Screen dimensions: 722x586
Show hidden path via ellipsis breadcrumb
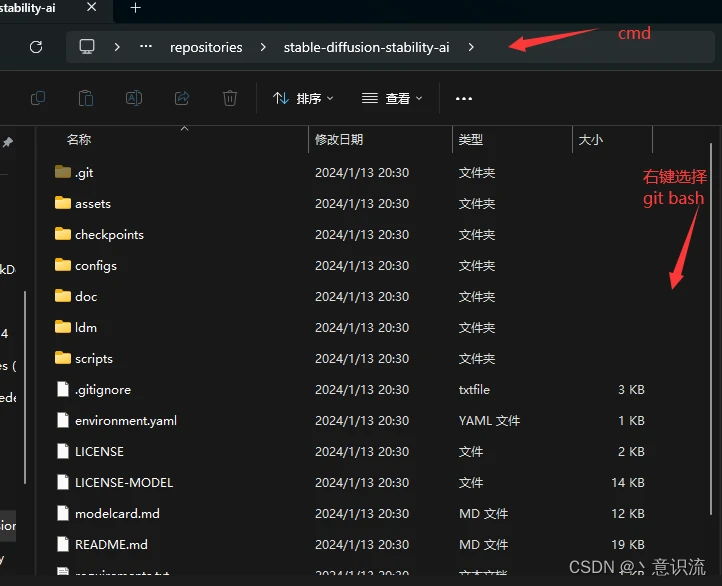coord(146,46)
